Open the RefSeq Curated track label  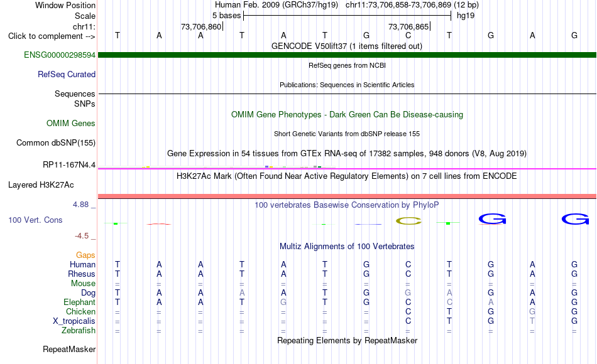tap(66, 74)
